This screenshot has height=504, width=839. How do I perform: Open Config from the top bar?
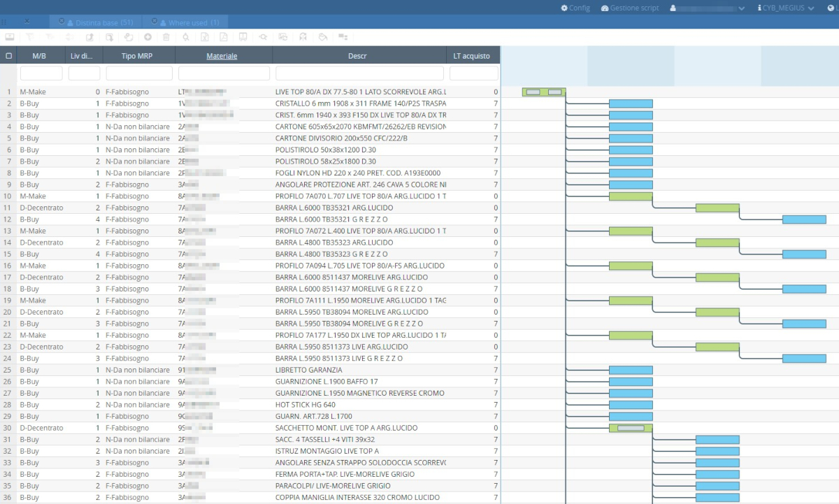coord(575,8)
